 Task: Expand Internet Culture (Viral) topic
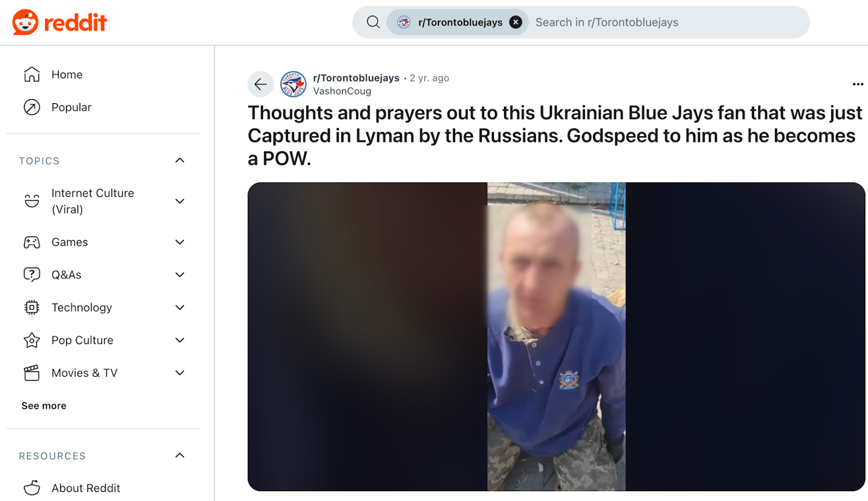180,201
